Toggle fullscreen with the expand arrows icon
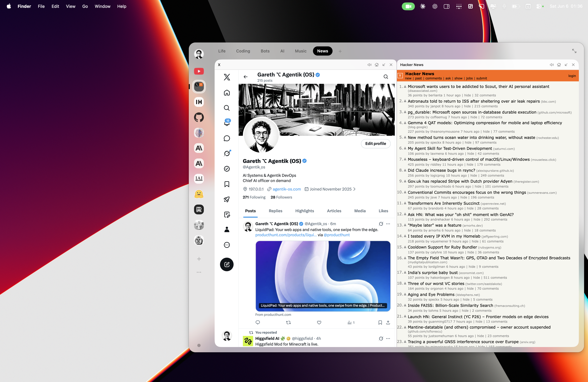The image size is (588, 382). (574, 51)
